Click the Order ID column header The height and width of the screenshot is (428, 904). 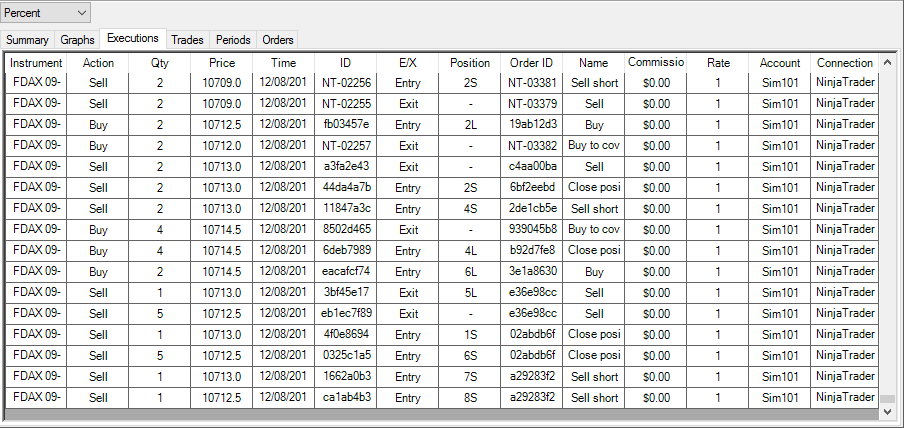point(532,63)
